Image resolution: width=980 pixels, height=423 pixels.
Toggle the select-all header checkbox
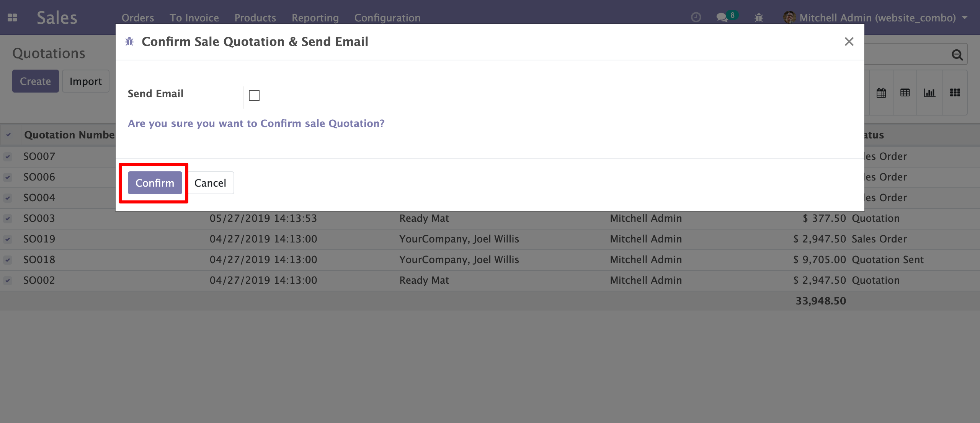(8, 135)
